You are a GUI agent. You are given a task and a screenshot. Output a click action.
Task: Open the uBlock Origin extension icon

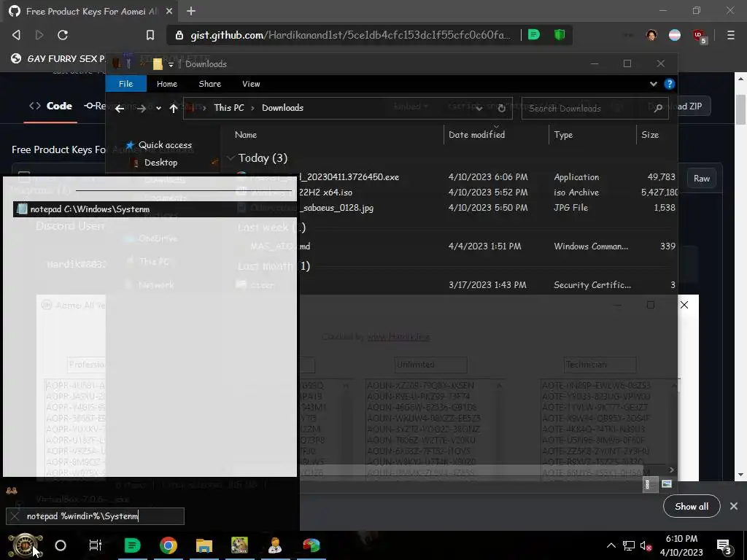[699, 36]
